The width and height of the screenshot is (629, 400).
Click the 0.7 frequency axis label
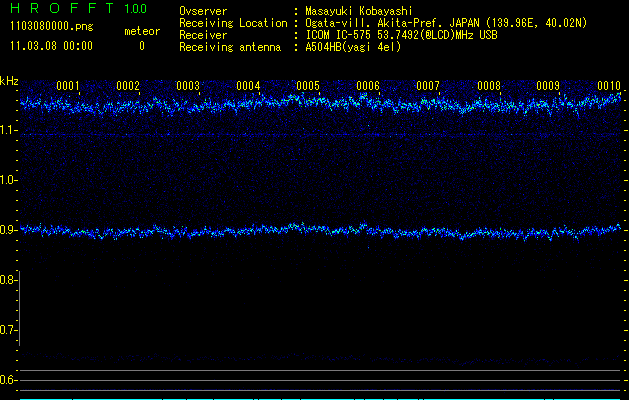point(9,330)
